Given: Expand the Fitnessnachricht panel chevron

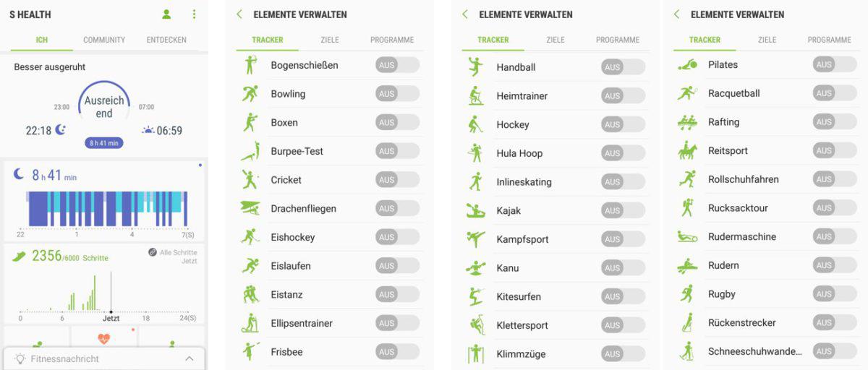Looking at the screenshot, I should coord(190,358).
